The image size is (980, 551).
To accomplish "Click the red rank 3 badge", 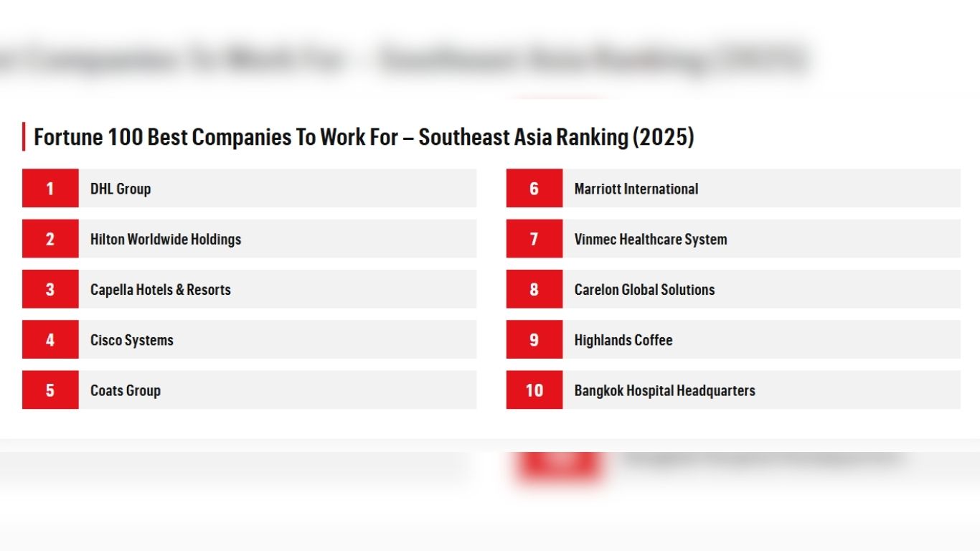I will coord(50,289).
